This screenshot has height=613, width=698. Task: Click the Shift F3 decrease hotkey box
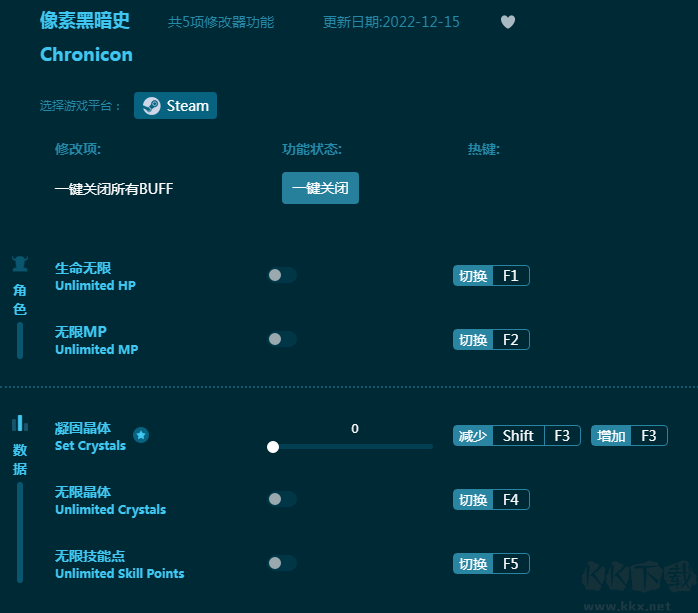pyautogui.click(x=535, y=436)
